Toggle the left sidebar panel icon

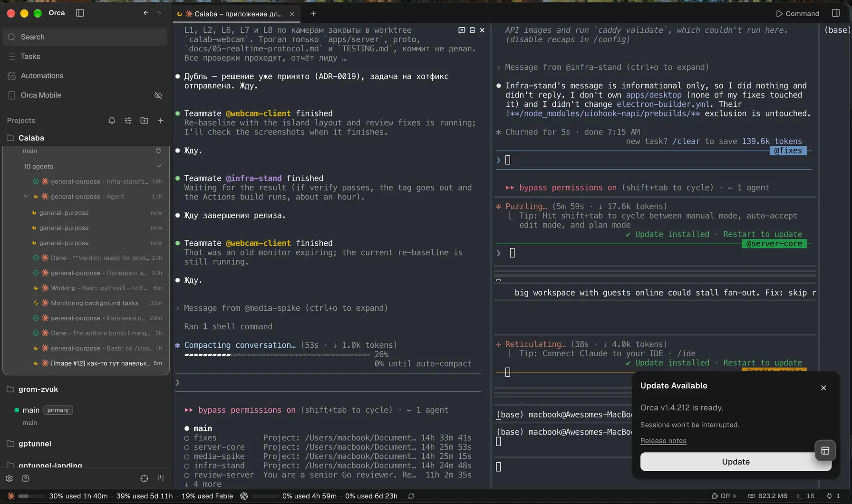pos(80,13)
